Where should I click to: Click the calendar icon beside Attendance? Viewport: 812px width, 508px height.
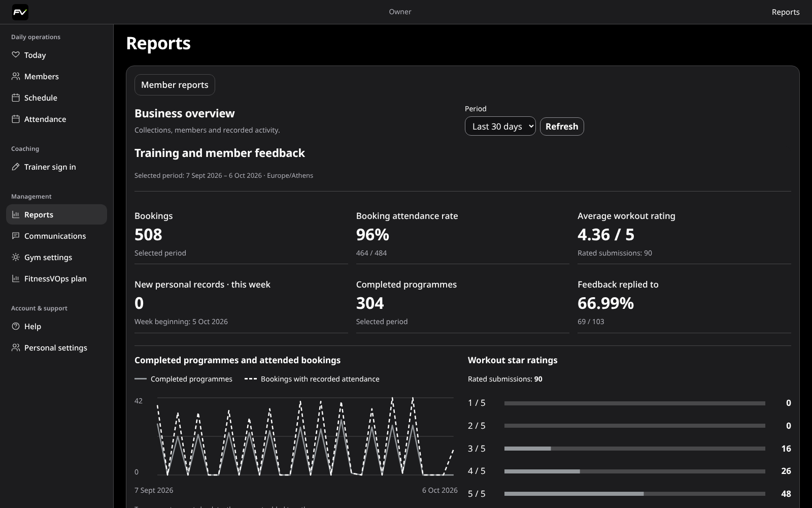(x=16, y=119)
